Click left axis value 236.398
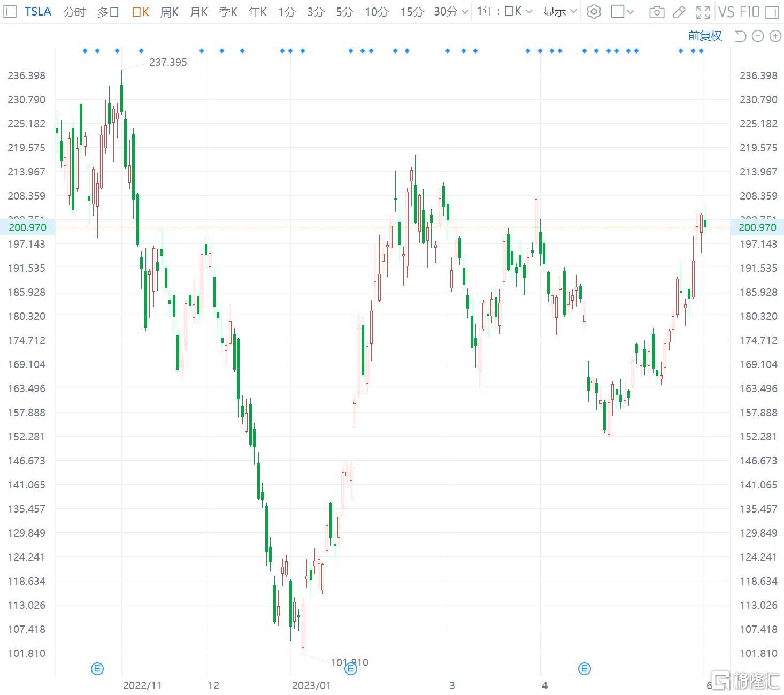The width and height of the screenshot is (784, 695). [26, 75]
